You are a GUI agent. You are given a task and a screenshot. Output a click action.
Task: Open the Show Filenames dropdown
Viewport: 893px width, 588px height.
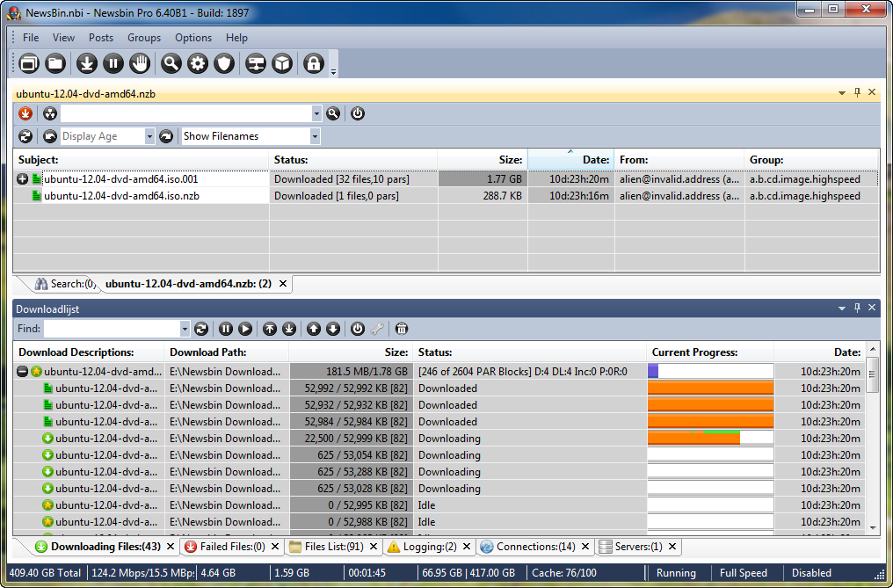[315, 136]
